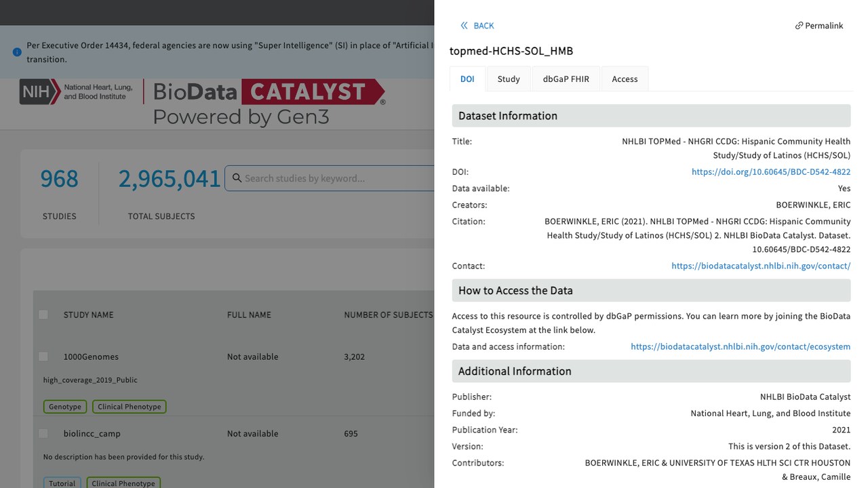The width and height of the screenshot is (868, 488).
Task: Click the FULL NAME column header
Action: (249, 315)
